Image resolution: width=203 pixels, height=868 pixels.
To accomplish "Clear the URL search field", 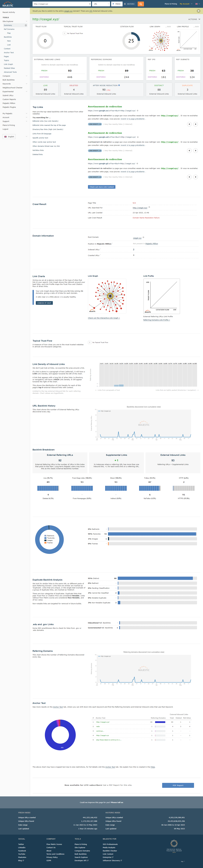I will coord(90,4).
